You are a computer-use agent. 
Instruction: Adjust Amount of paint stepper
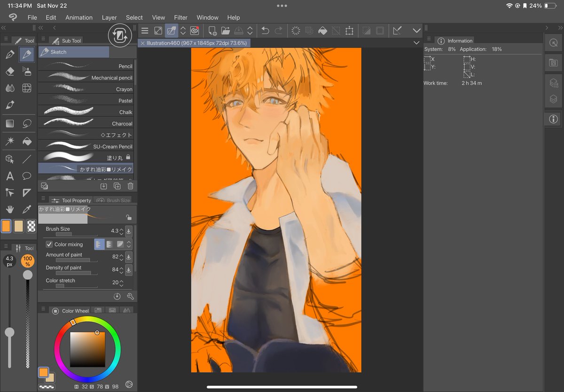click(121, 257)
